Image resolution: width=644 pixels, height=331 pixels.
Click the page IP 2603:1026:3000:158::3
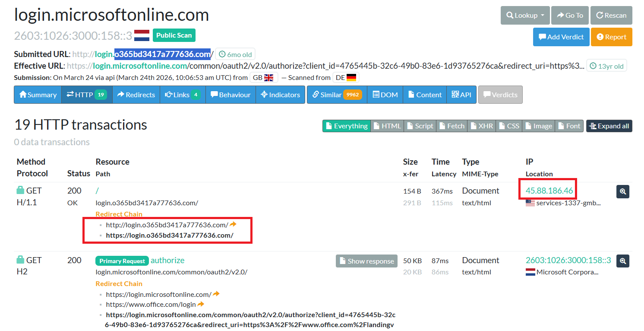coord(73,35)
